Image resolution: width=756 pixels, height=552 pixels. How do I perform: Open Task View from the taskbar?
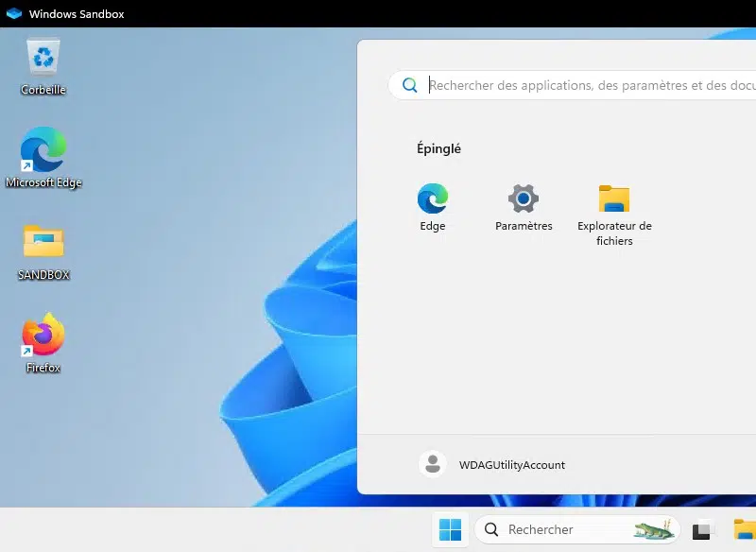pyautogui.click(x=702, y=530)
